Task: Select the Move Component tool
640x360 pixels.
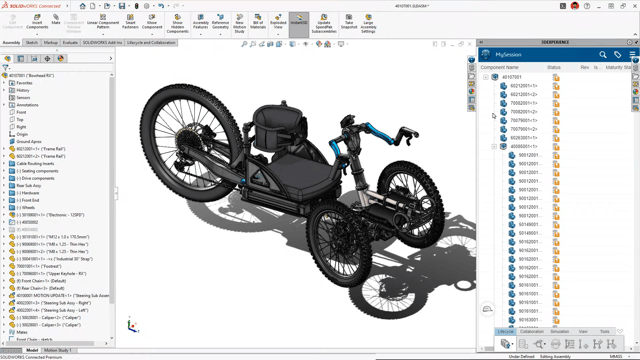Action: pos(152,22)
